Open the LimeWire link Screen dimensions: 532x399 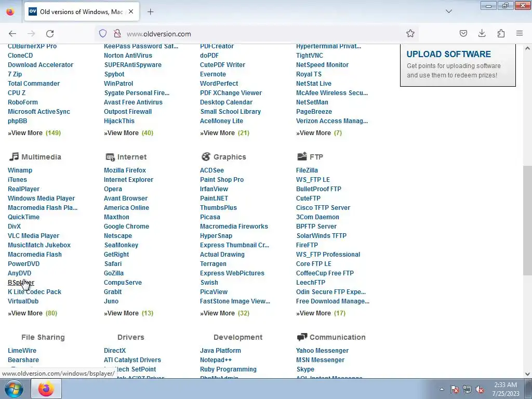pos(22,351)
